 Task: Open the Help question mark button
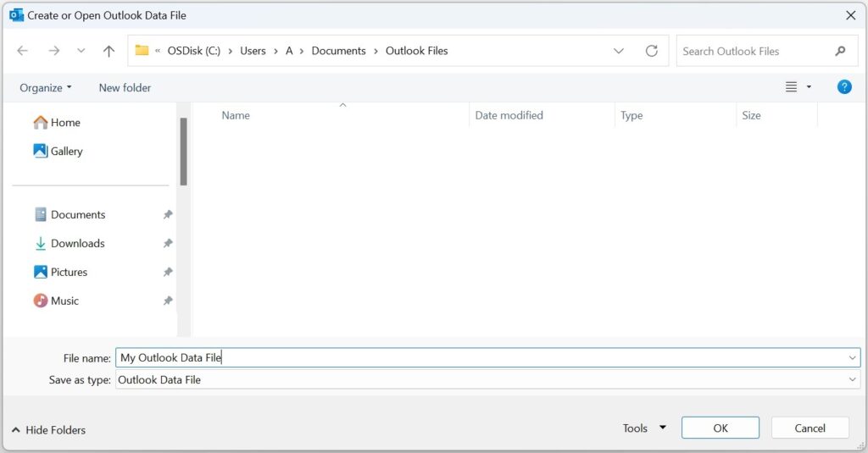(x=844, y=87)
